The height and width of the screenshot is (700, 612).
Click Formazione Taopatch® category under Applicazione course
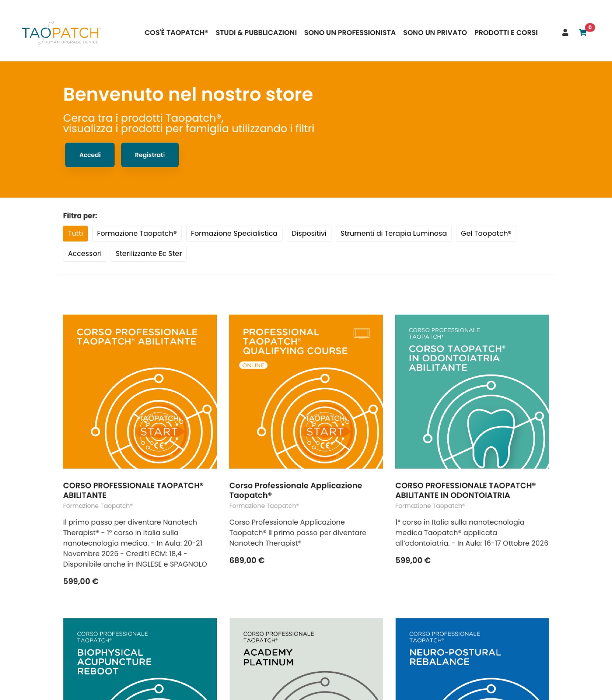pyautogui.click(x=264, y=506)
